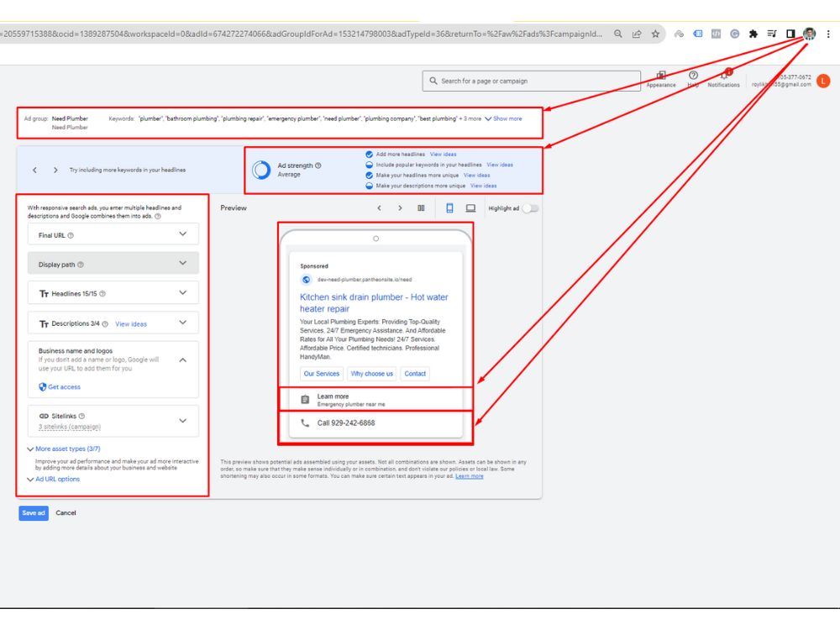
Task: Click the Save ad button
Action: coord(34,512)
